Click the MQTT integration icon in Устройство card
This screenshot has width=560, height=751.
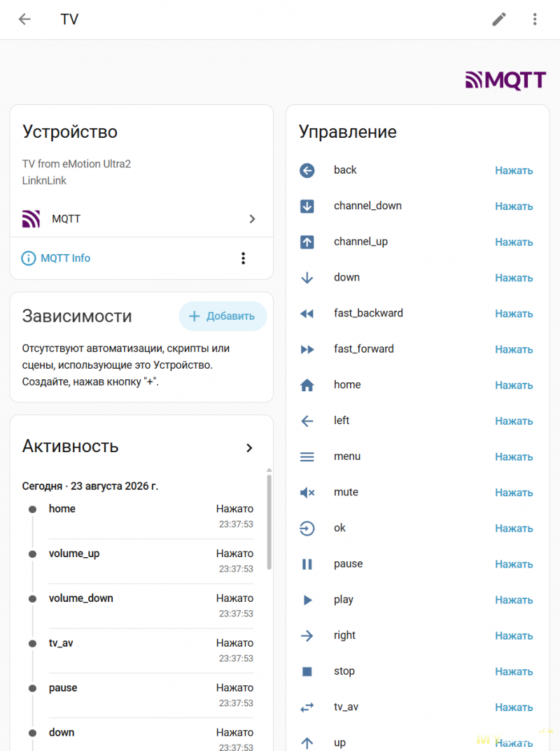click(x=31, y=219)
